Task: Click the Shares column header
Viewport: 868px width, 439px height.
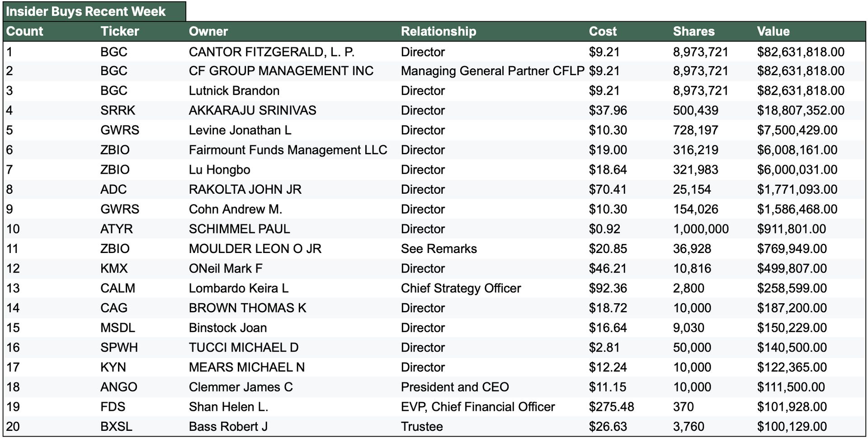Action: click(693, 31)
